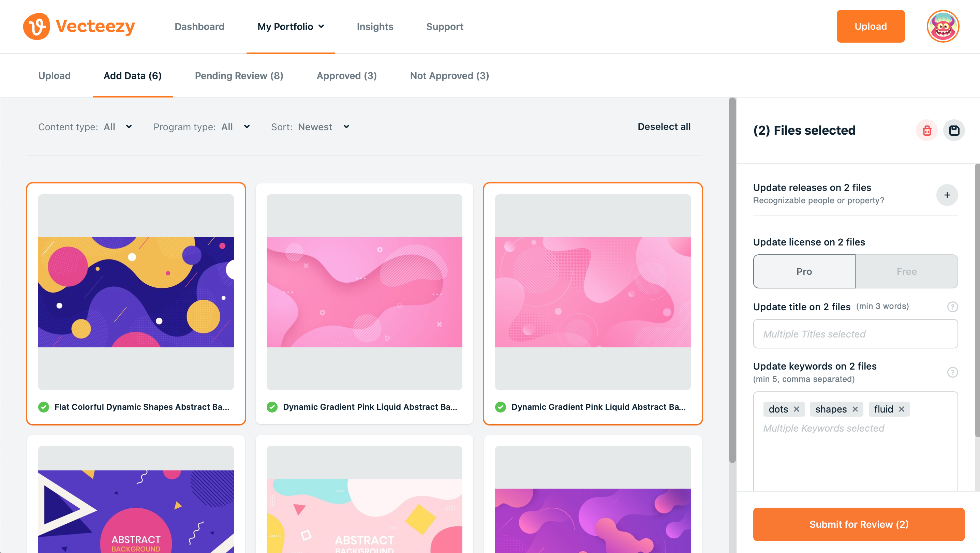
Task: Click the orange Upload button
Action: [871, 26]
